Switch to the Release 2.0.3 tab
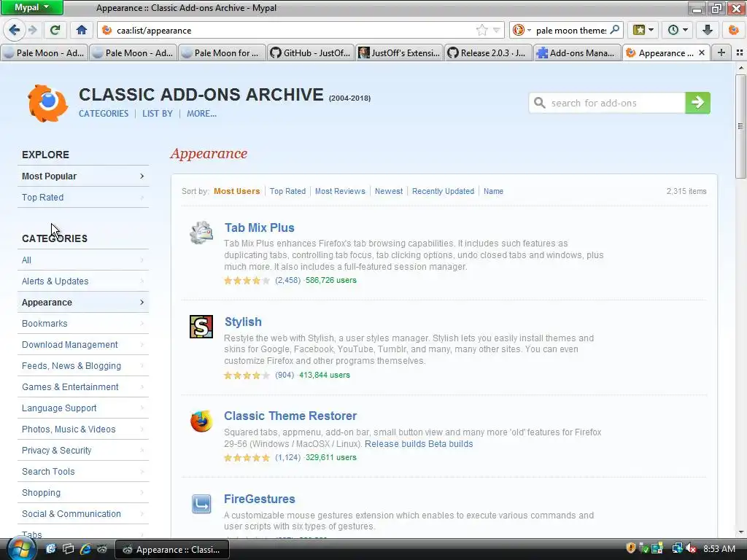Screen dimensions: 747x560 (x=488, y=52)
